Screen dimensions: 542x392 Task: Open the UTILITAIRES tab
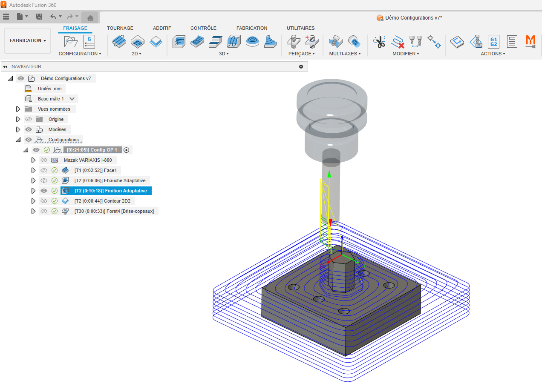[x=300, y=28]
